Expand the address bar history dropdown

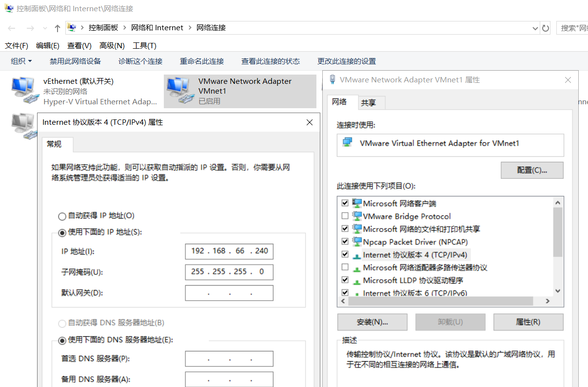click(x=535, y=28)
